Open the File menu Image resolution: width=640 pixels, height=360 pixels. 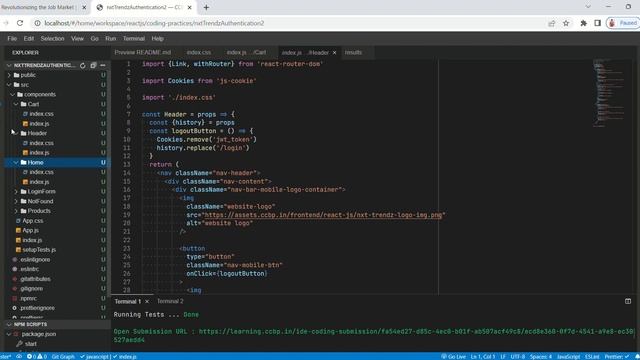coord(12,39)
